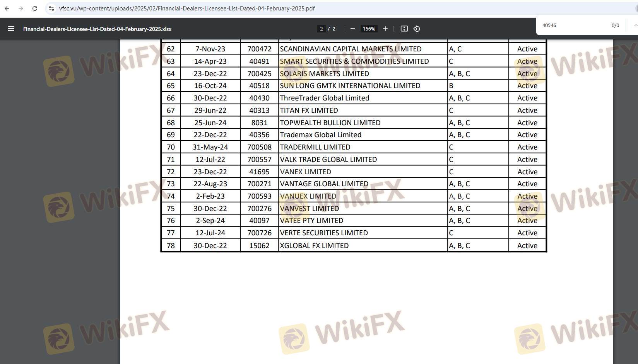Select SCANDINAVIAN CAPITAL MARKETS LIMITED
638x364 pixels.
[351, 49]
